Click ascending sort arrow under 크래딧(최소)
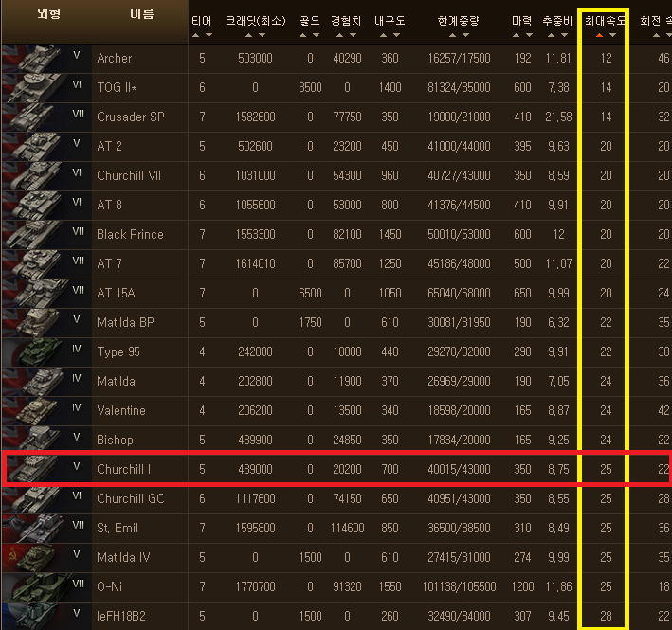 248,35
